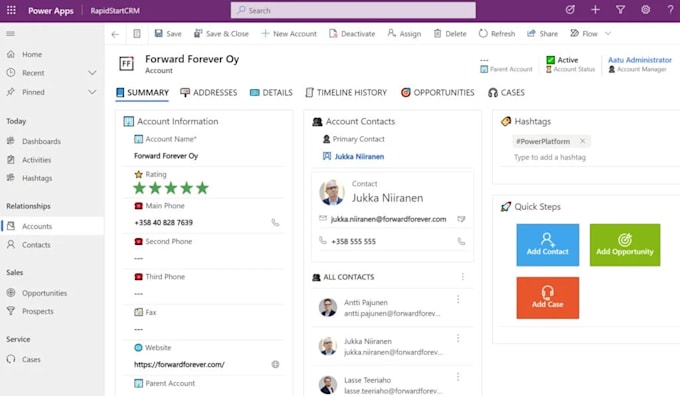The width and height of the screenshot is (680, 396).
Task: Open Dashboards in sidebar
Action: click(x=41, y=141)
